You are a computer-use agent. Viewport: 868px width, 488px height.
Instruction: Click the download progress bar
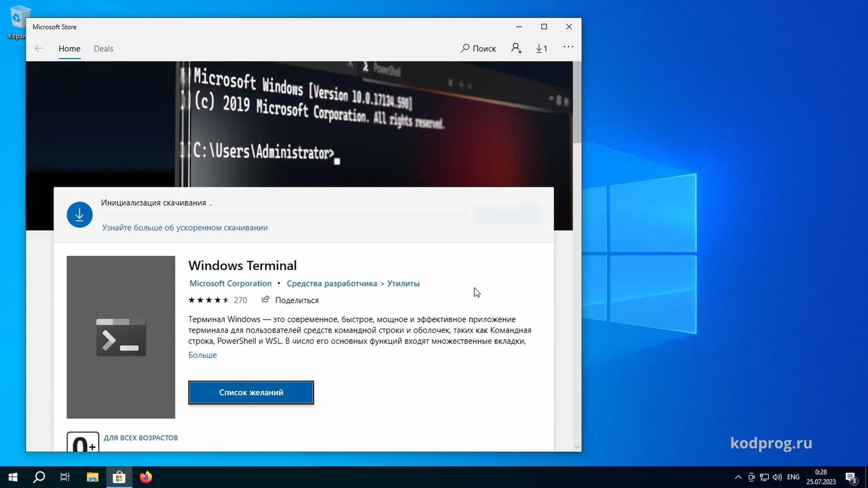coord(285,215)
